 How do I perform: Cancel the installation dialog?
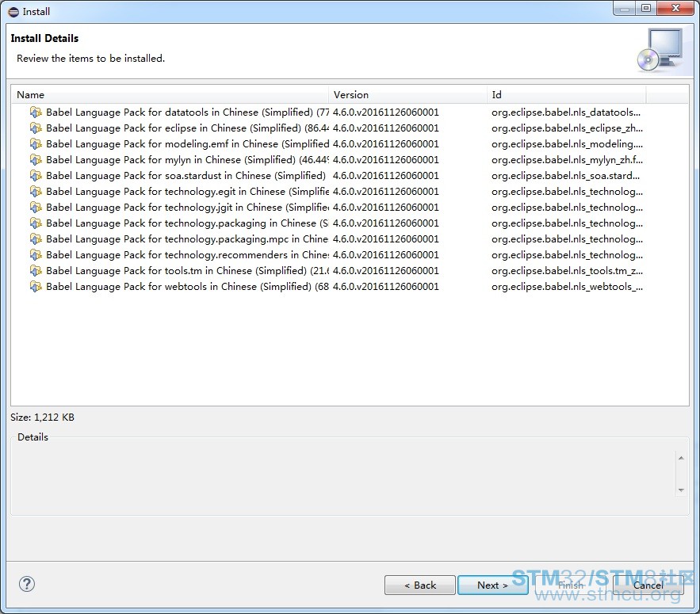pyautogui.click(x=648, y=585)
